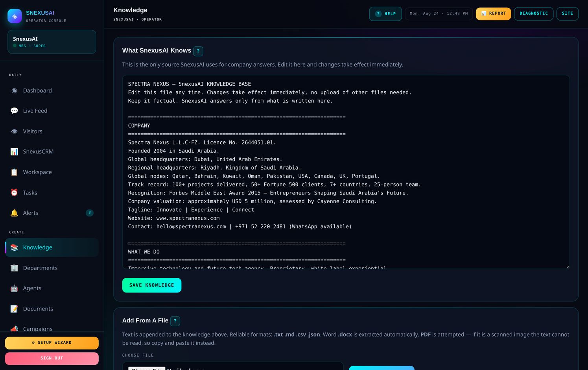Click the line starting "Founded 2004 in Saudi Arabia"

(174, 151)
